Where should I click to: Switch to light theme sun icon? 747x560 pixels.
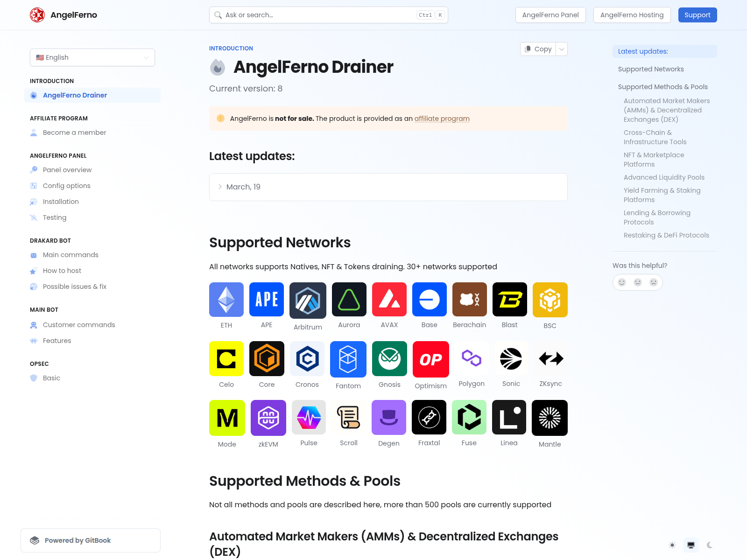tap(672, 545)
